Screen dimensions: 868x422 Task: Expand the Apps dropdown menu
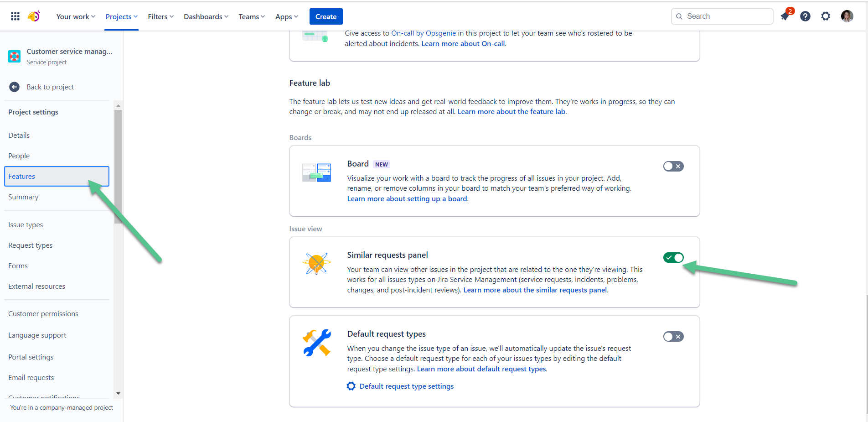pos(287,17)
